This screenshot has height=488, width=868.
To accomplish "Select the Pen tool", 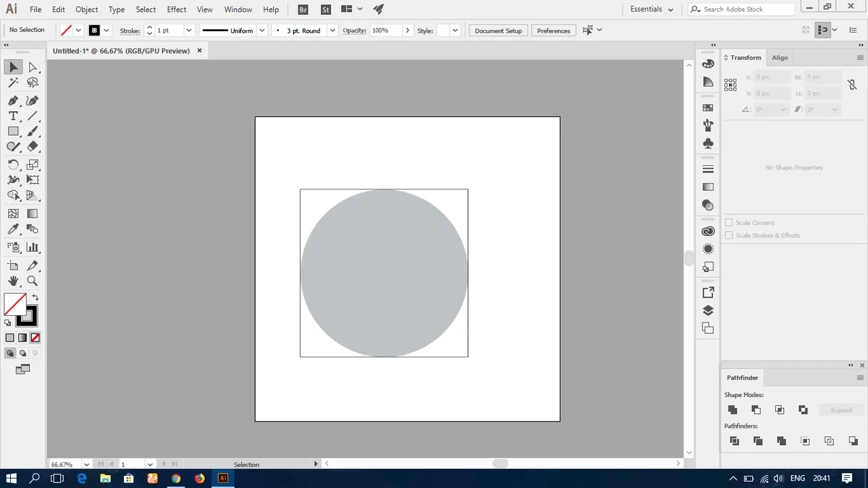I will [x=14, y=100].
